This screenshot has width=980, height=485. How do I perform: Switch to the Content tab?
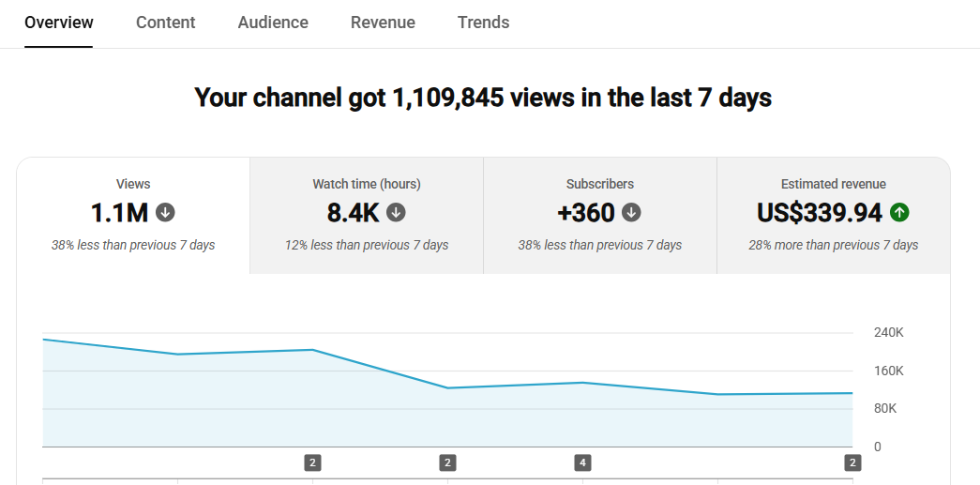click(166, 23)
